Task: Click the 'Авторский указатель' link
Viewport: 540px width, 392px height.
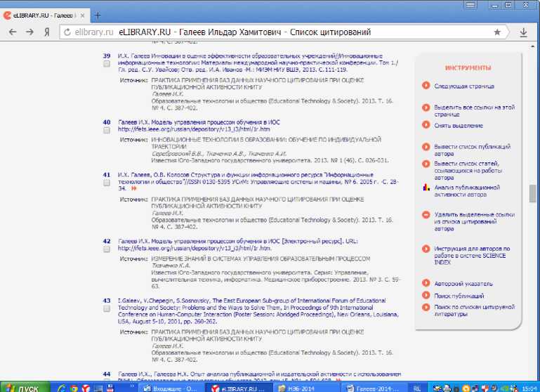Action: pyautogui.click(x=459, y=283)
